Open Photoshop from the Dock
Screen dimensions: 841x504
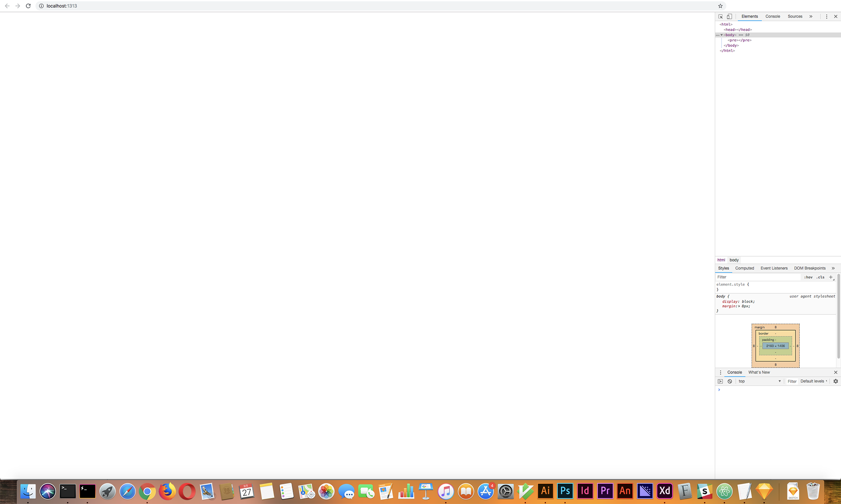pos(565,491)
